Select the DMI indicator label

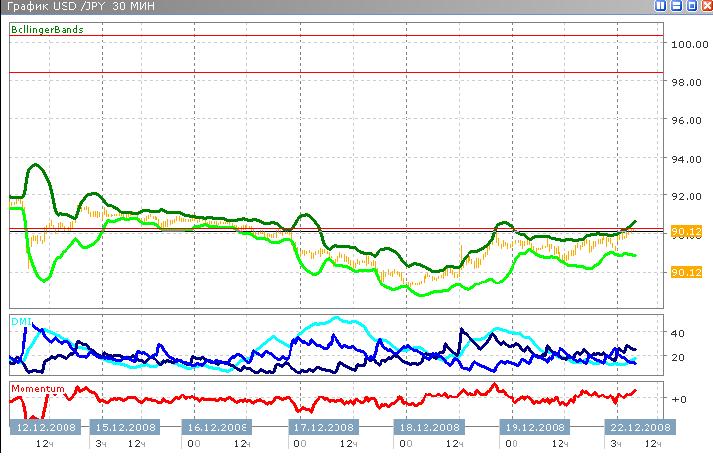(20, 321)
